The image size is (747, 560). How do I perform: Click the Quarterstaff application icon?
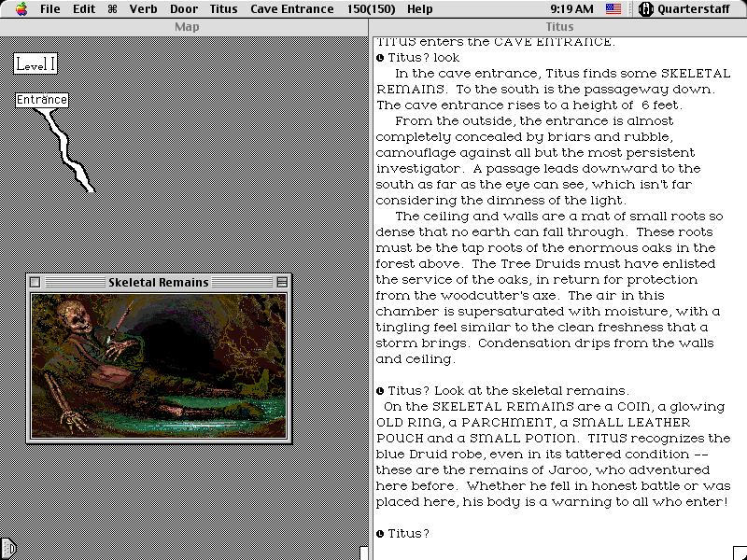[x=645, y=8]
